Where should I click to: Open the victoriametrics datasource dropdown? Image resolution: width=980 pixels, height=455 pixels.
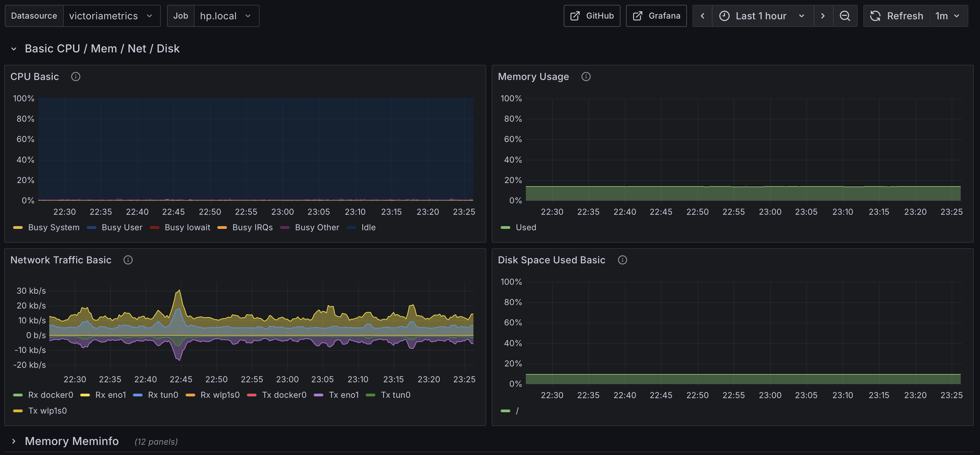(x=111, y=16)
